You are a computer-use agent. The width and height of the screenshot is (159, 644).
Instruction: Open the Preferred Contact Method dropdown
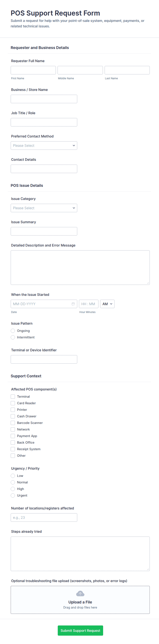point(44,145)
